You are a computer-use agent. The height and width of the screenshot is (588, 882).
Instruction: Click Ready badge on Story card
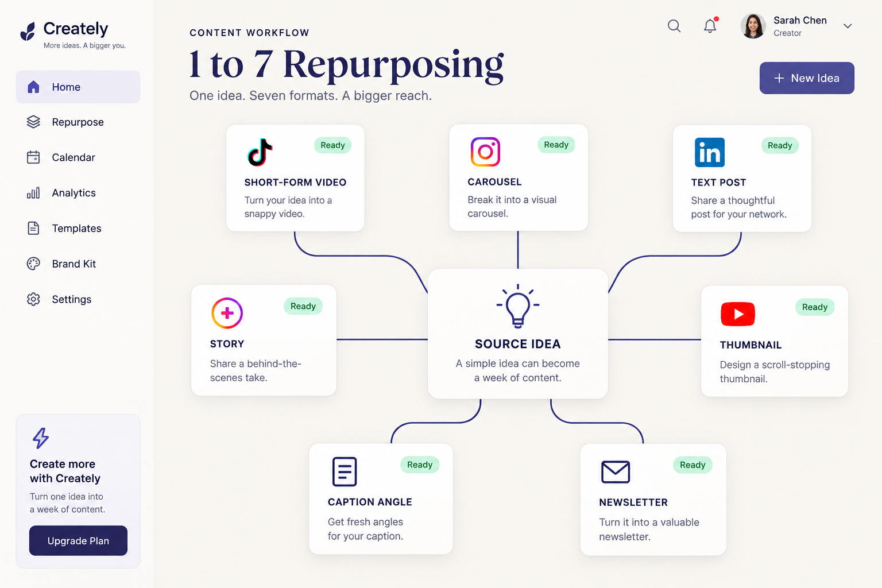[303, 306]
